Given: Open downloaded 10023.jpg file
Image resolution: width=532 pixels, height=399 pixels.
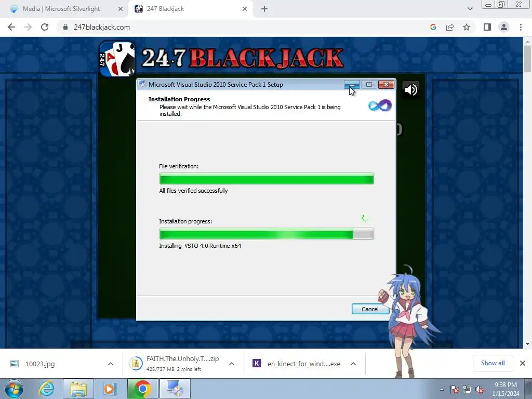Looking at the screenshot, I should click(40, 364).
